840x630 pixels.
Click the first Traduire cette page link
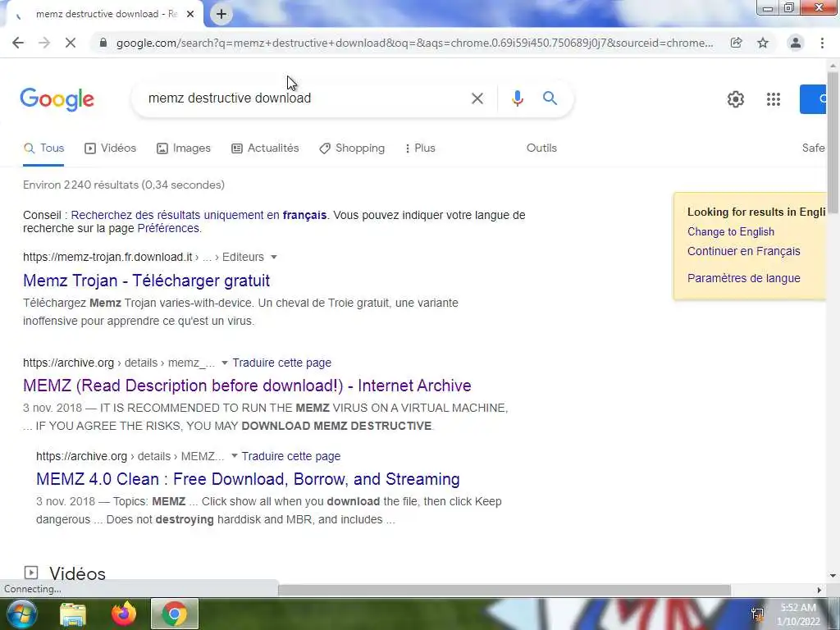[282, 363]
